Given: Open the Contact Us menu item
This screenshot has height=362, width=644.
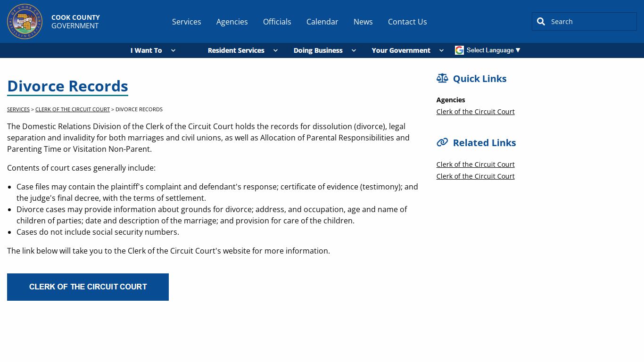Looking at the screenshot, I should [x=407, y=22].
